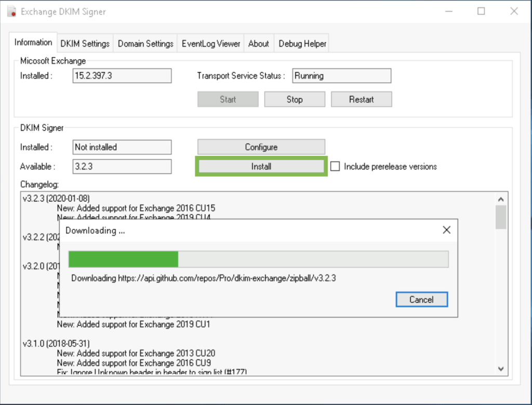Click the Configure button
This screenshot has width=532, height=405.
(261, 147)
